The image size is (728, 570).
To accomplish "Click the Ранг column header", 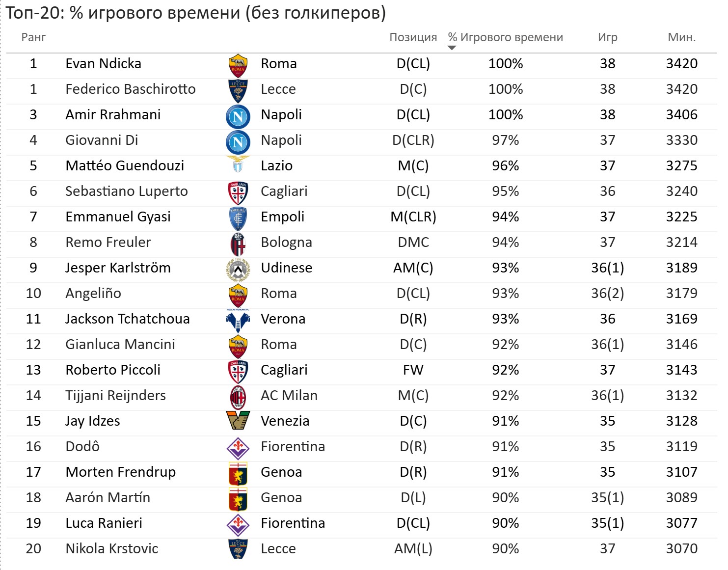I will 33,37.
